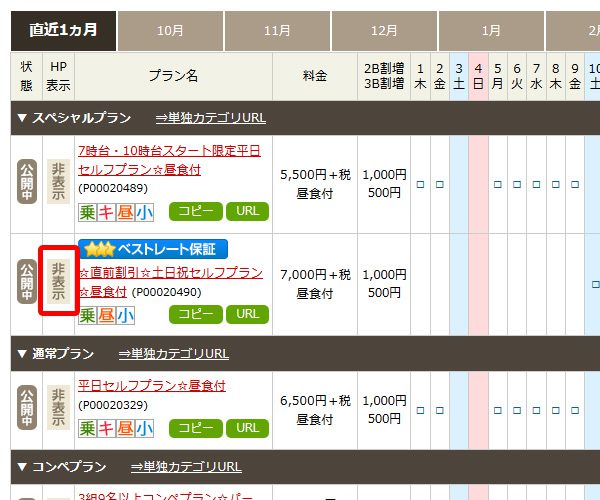600x500 pixels.
Task: Click the 7,000円+税 price cell
Action: coord(315,284)
